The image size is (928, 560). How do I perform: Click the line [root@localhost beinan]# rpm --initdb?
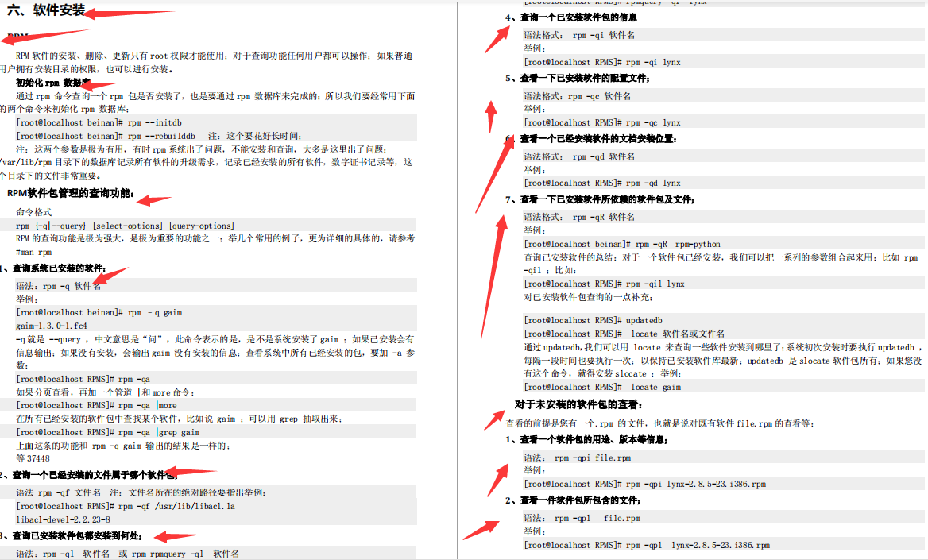pyautogui.click(x=99, y=122)
